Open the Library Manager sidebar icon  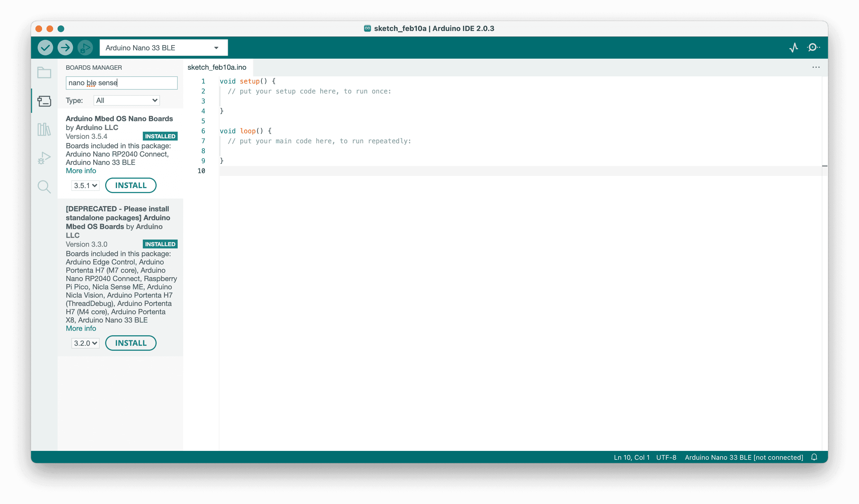click(x=44, y=129)
